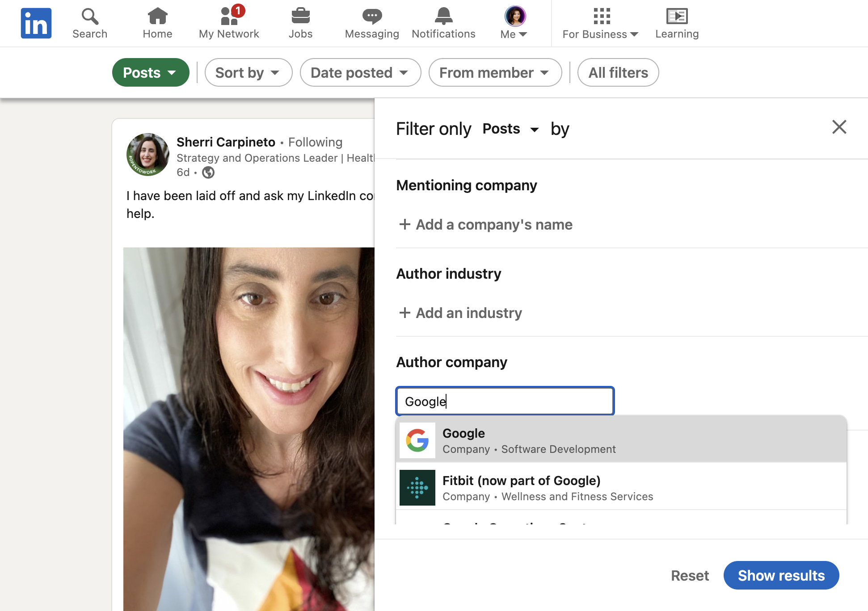The image size is (868, 611).
Task: Open the Date posted dropdown
Action: [360, 72]
